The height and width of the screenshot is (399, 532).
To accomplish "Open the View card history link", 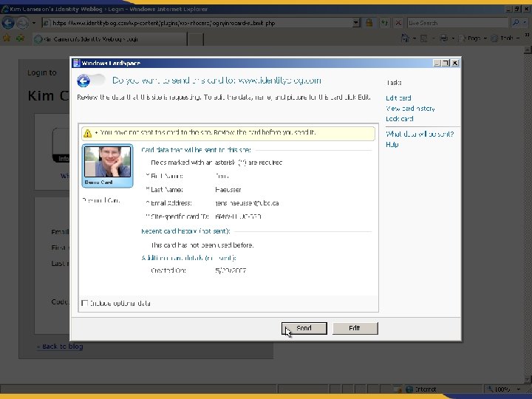I will pos(410,109).
